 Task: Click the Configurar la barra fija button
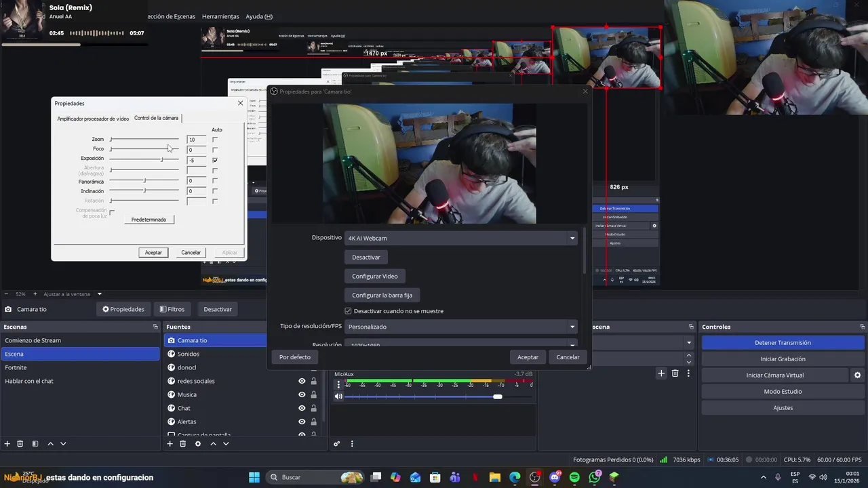382,295
